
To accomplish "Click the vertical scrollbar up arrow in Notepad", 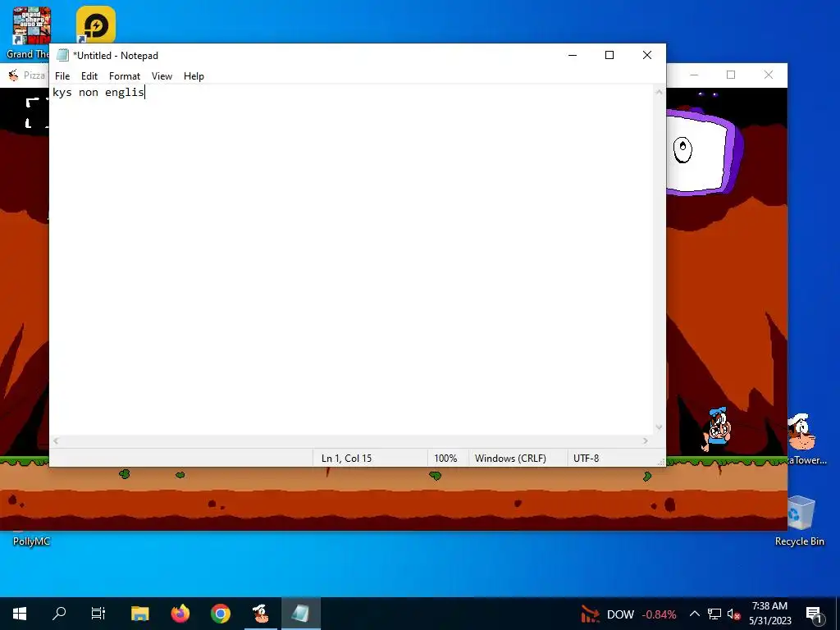I will (659, 92).
